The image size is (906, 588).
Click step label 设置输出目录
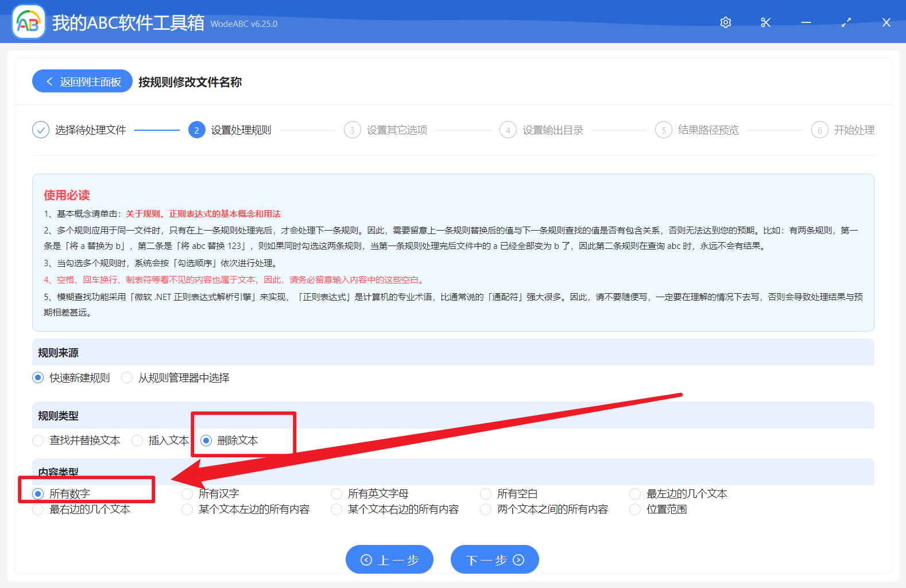coord(553,130)
